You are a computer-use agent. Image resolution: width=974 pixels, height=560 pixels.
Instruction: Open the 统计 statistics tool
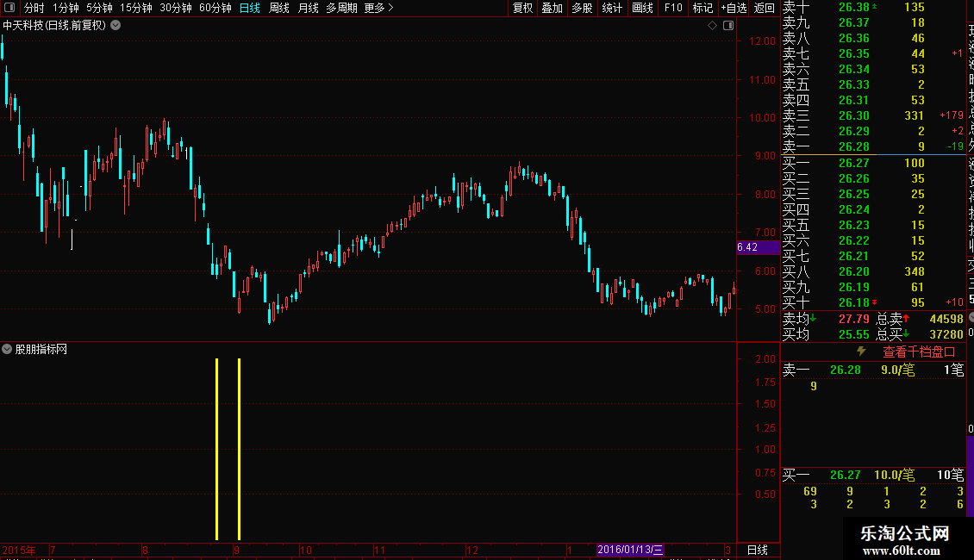[x=612, y=8]
